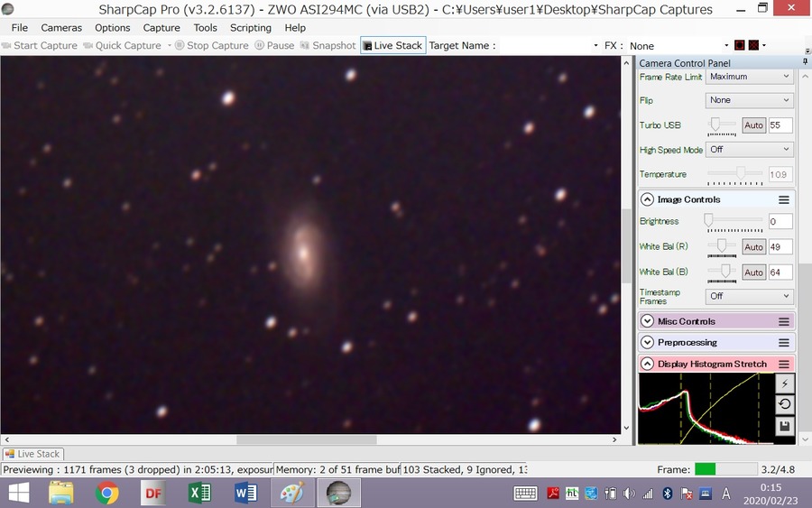The width and height of the screenshot is (812, 508).
Task: Open the Flip dropdown
Action: pyautogui.click(x=750, y=100)
